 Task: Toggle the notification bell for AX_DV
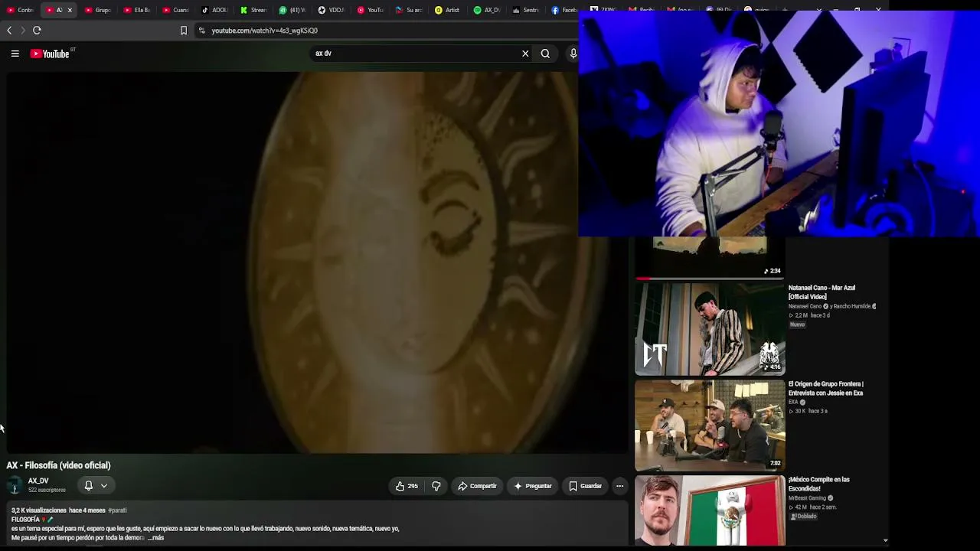pos(89,485)
